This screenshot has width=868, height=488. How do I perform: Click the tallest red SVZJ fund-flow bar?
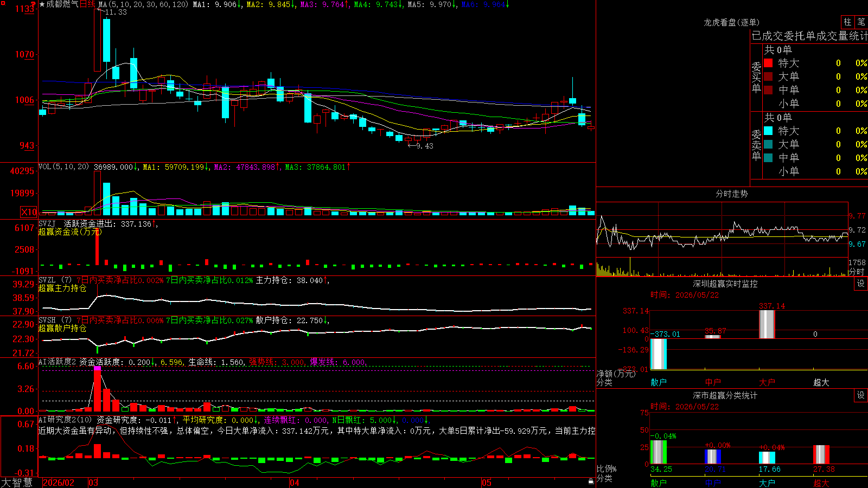97,247
